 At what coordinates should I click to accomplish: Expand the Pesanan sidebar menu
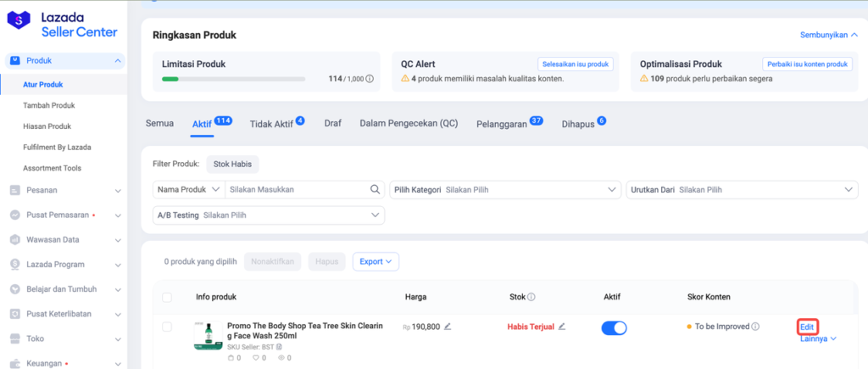click(117, 191)
